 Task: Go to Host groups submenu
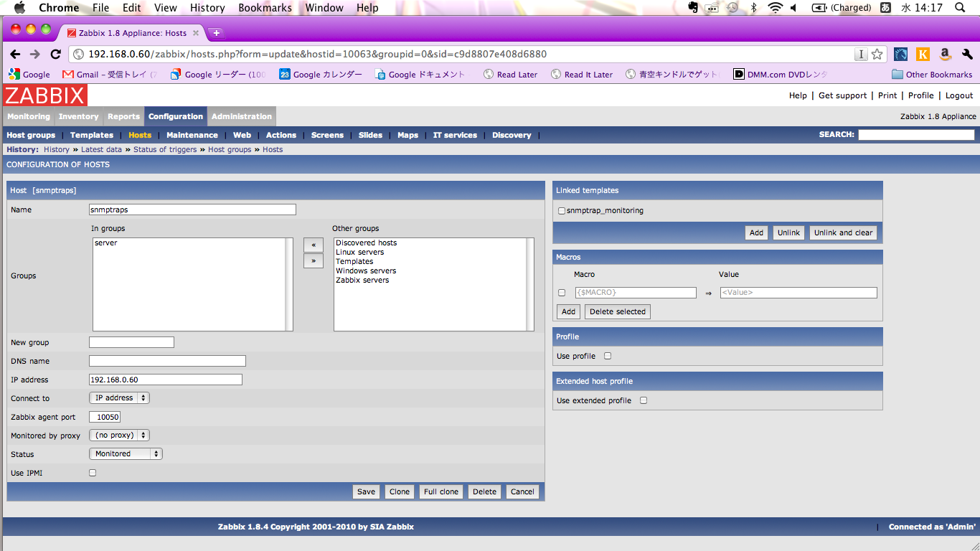31,135
